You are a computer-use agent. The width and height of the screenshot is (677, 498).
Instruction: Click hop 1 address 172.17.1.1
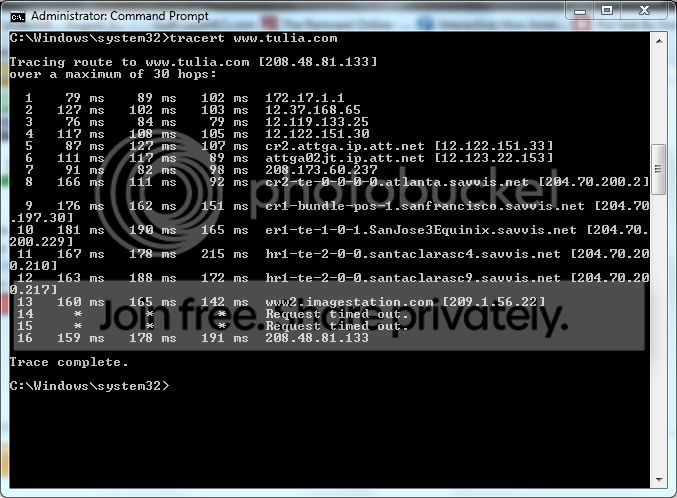[305, 98]
